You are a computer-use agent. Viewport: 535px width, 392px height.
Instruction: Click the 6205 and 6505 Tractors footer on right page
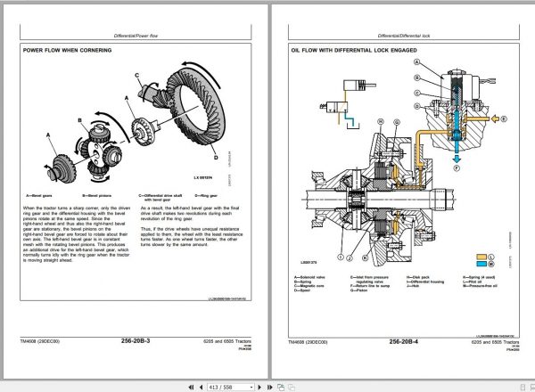point(496,341)
